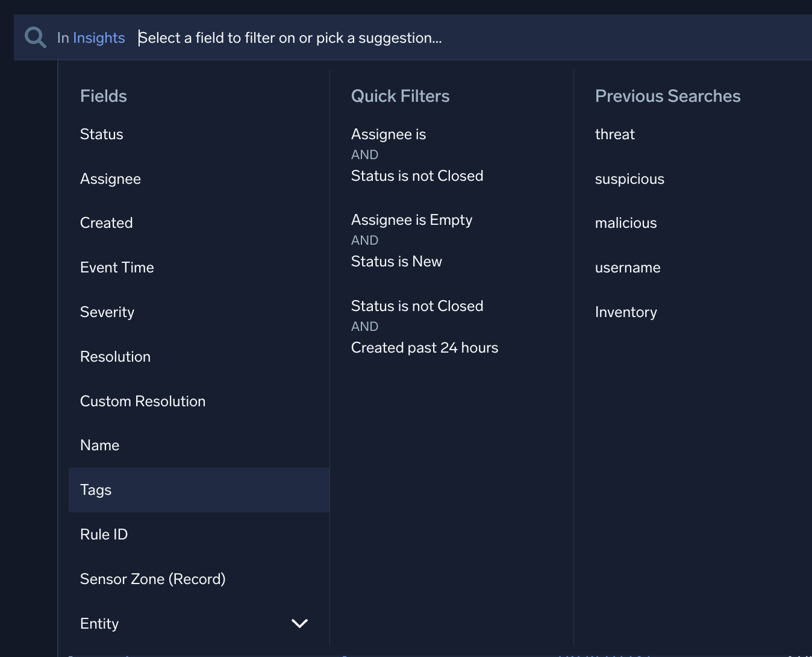This screenshot has width=812, height=657.
Task: Select Event Time from Fields
Action: [x=117, y=268]
